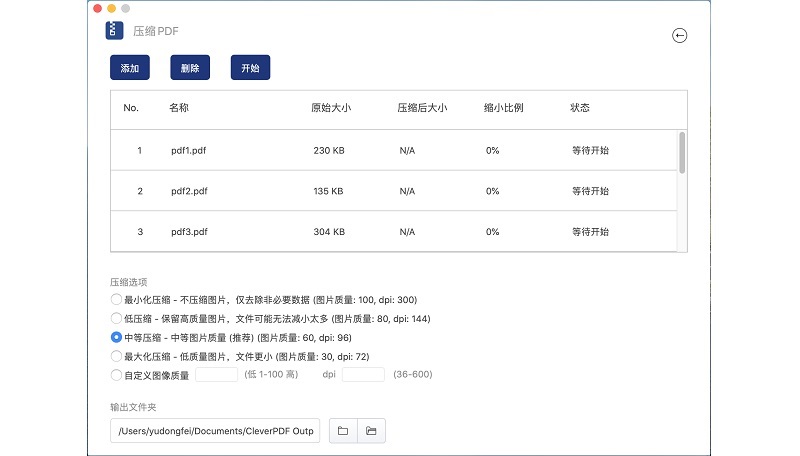Click the file list scrollbar thumb
Screen dimensions: 800x456
pyautogui.click(x=682, y=153)
